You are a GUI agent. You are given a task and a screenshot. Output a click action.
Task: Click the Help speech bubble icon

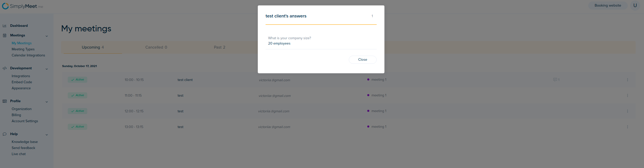pos(5,134)
